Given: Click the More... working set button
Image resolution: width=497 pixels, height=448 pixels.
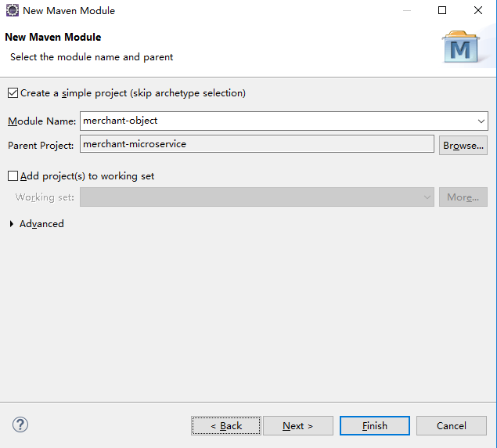Looking at the screenshot, I should (463, 197).
